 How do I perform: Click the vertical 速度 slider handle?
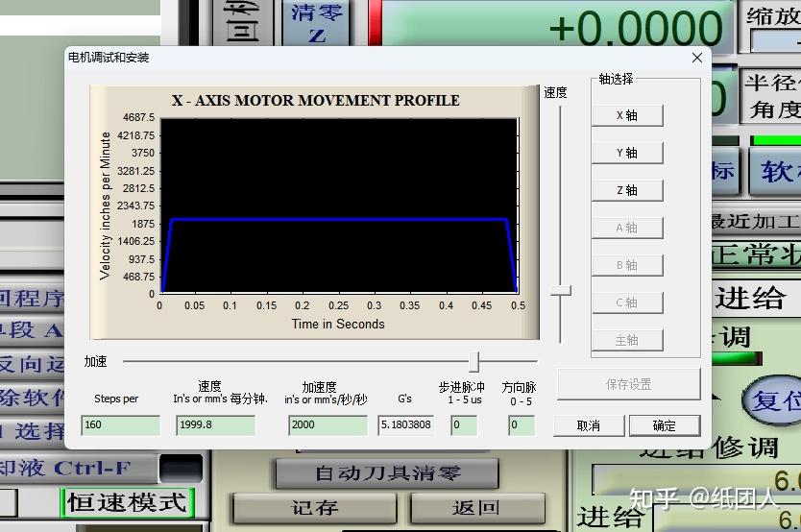point(561,291)
